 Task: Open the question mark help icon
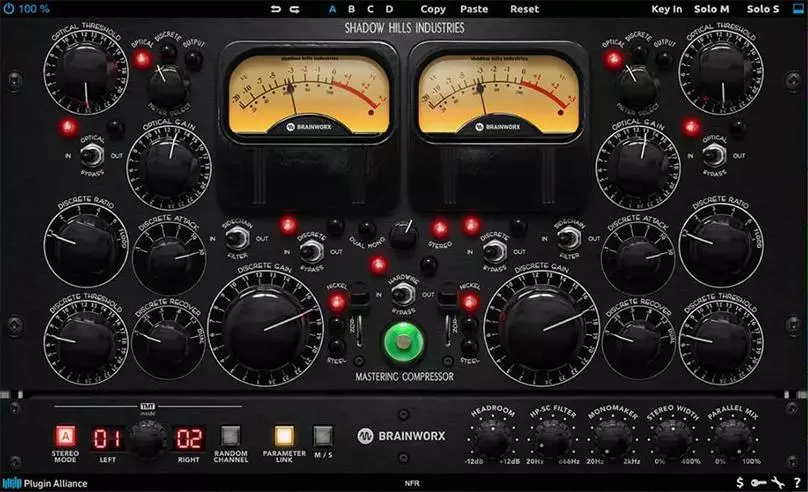pyautogui.click(x=797, y=483)
